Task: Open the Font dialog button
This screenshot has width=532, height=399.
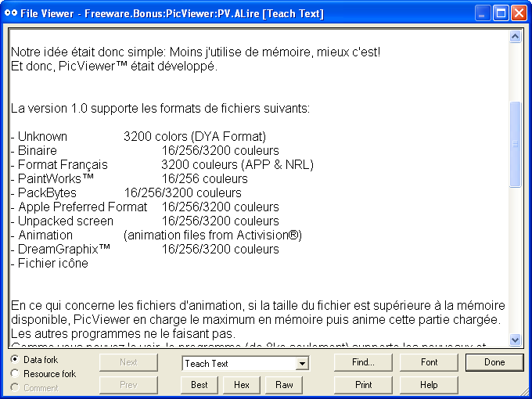Action: click(429, 362)
